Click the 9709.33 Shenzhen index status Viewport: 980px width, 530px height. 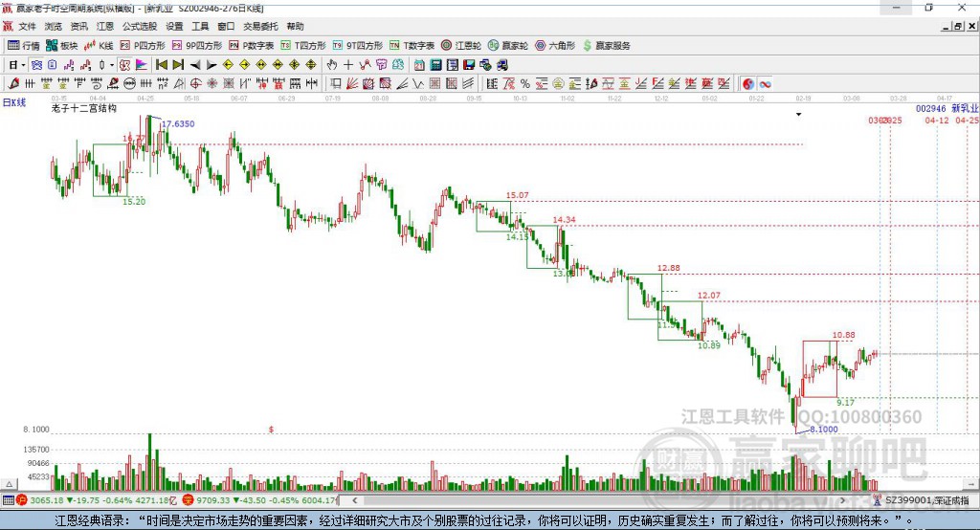tap(213, 500)
